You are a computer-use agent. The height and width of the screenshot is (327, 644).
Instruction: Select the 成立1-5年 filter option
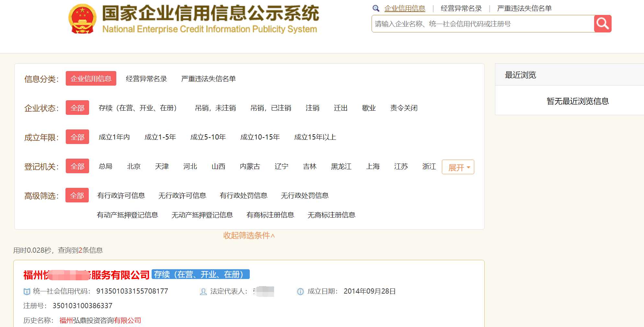pyautogui.click(x=160, y=137)
